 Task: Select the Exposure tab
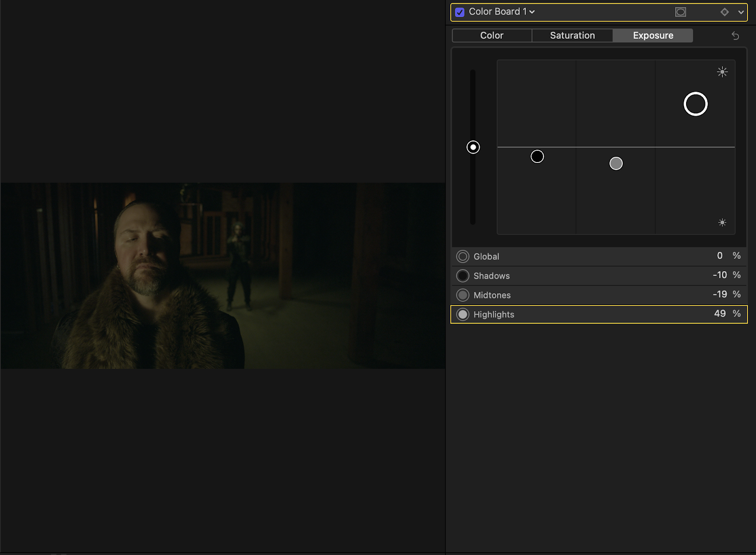(x=653, y=35)
